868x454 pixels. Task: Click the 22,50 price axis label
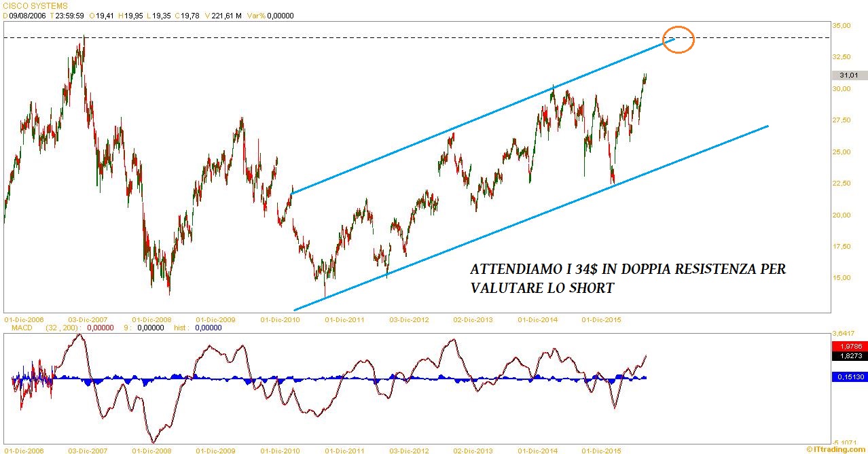coord(842,184)
